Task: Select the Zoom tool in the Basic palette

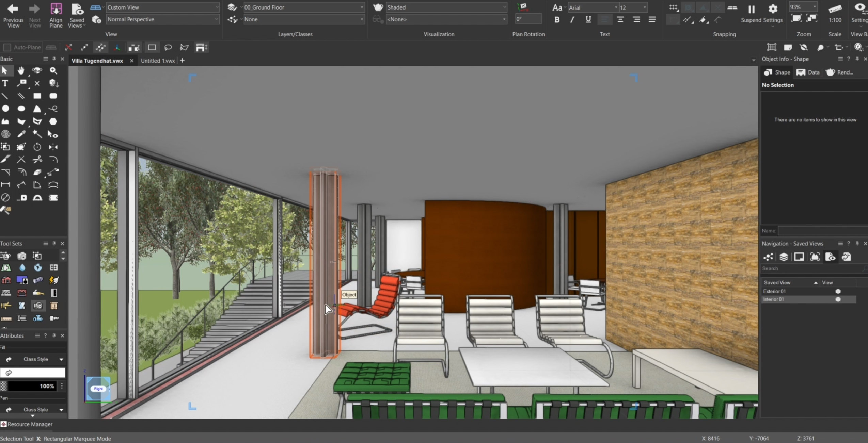Action: (53, 70)
